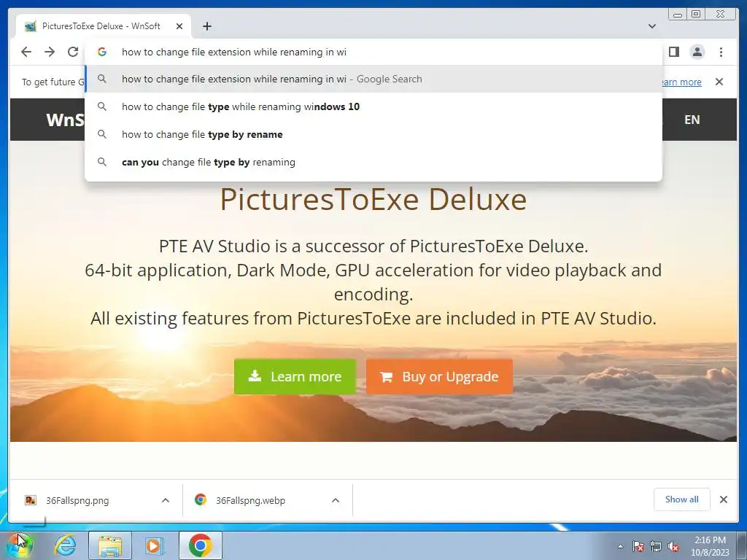Image resolution: width=747 pixels, height=560 pixels.
Task: Pick suggestion "how to change file type while renaming windows 10"
Action: (373, 106)
